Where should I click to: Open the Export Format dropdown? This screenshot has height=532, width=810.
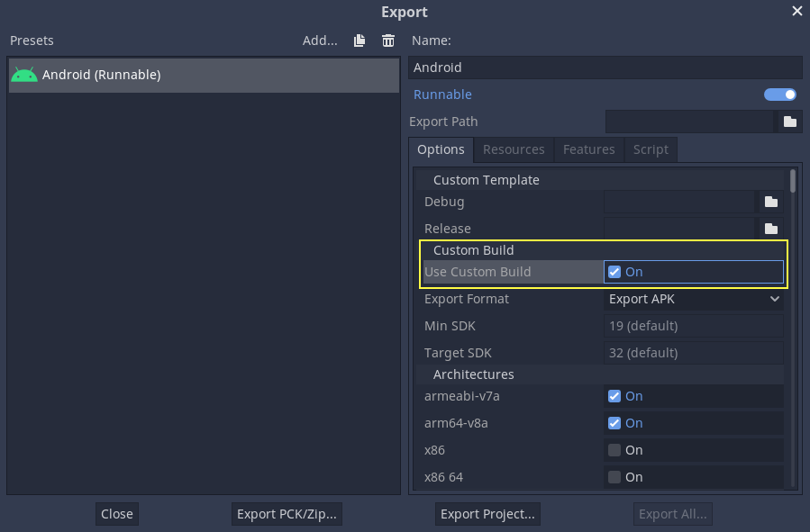tap(694, 298)
